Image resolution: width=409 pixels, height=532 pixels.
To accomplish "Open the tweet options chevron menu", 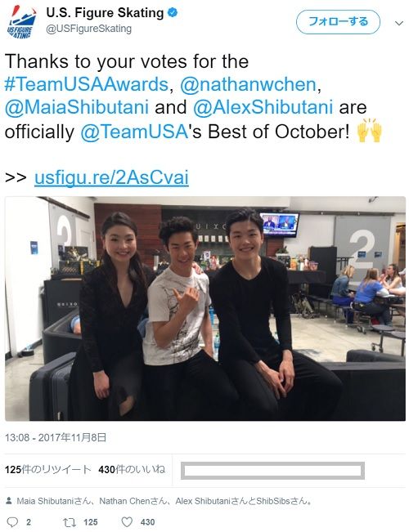I will [399, 23].
